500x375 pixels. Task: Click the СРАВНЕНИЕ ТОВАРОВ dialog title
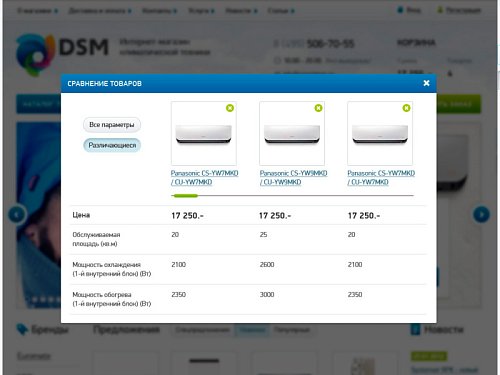(105, 83)
